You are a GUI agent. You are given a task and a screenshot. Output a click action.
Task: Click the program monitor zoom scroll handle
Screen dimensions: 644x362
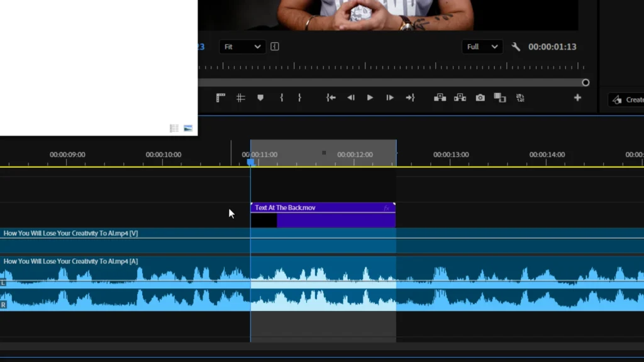pyautogui.click(x=586, y=82)
